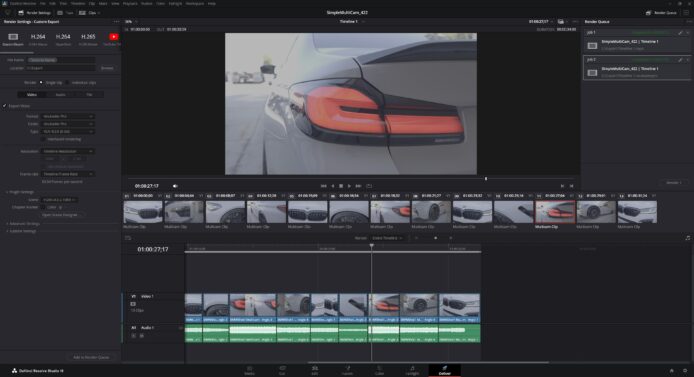Toggle the Chapter marker checkbox
694x377 pixels.
click(43, 207)
